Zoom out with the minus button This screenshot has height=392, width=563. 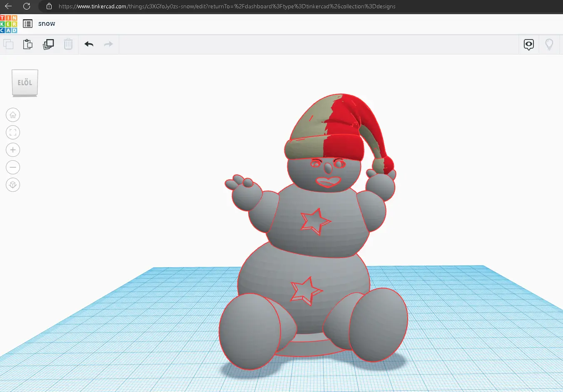coord(13,168)
